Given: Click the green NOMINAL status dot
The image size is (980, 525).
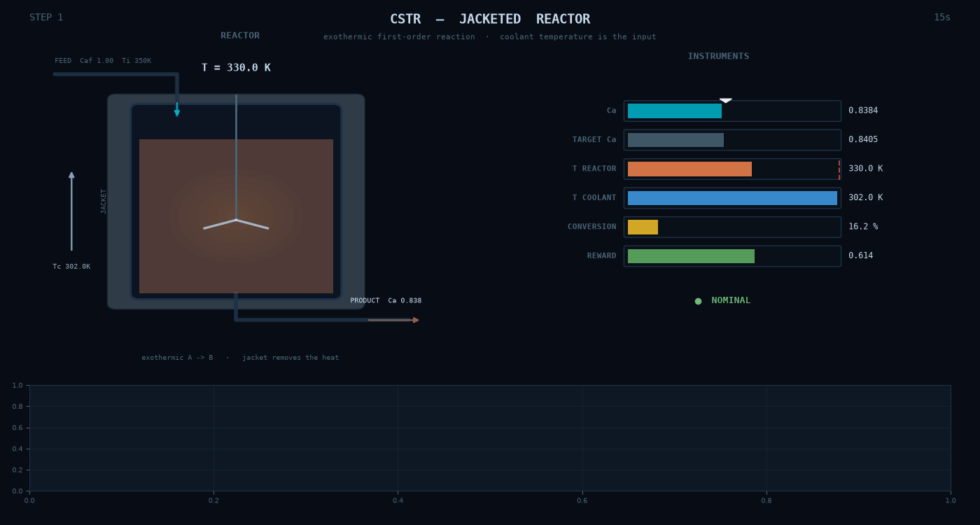Looking at the screenshot, I should pyautogui.click(x=698, y=301).
